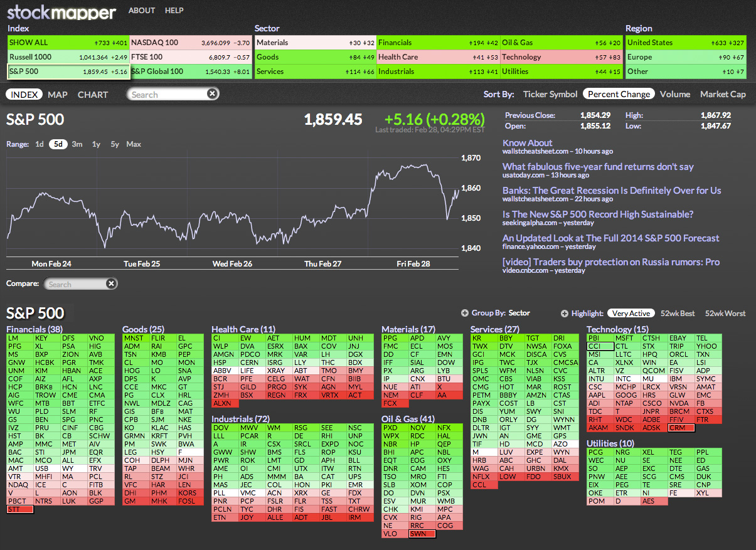Select the NASDAQ 100 index

[191, 43]
